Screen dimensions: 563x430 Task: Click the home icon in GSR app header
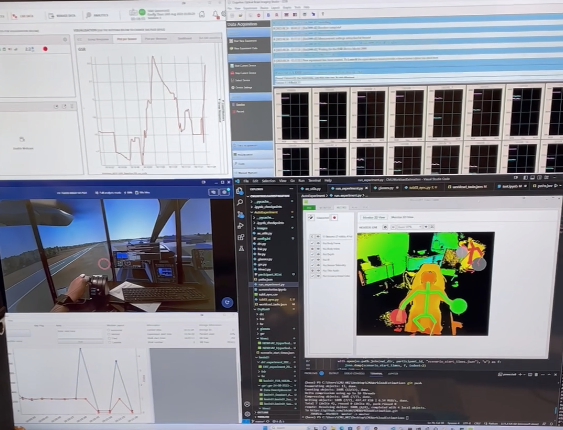coord(202,14)
